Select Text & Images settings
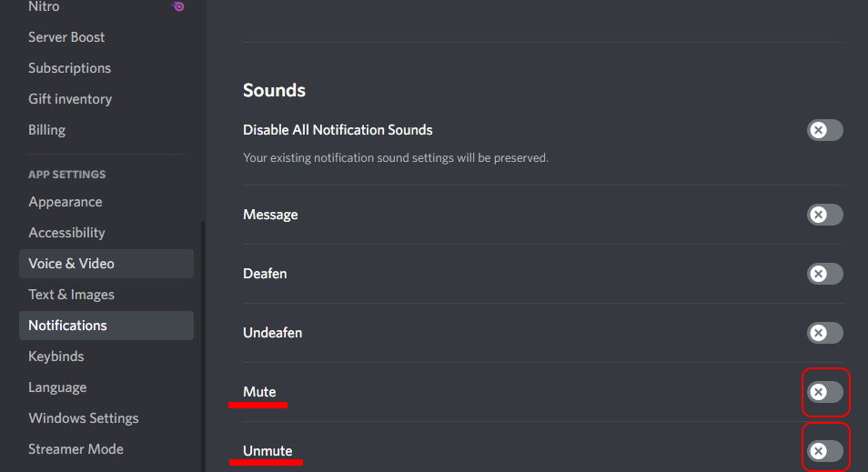 [x=71, y=295]
